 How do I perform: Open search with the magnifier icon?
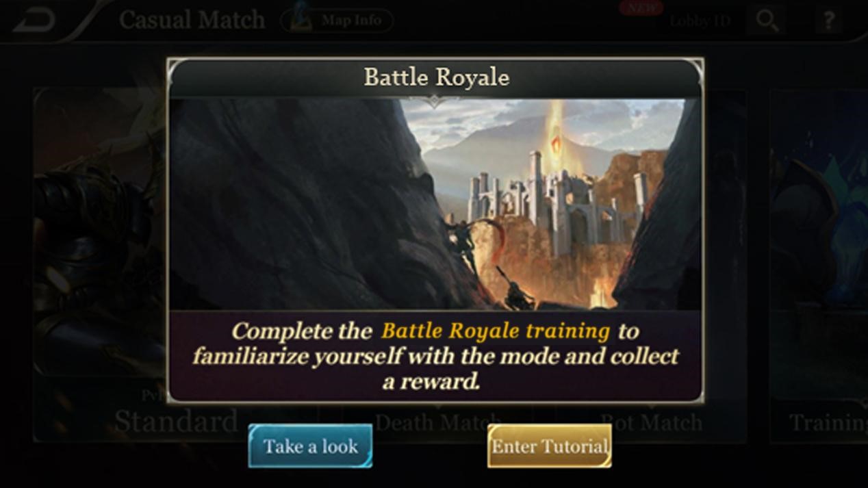tap(767, 21)
